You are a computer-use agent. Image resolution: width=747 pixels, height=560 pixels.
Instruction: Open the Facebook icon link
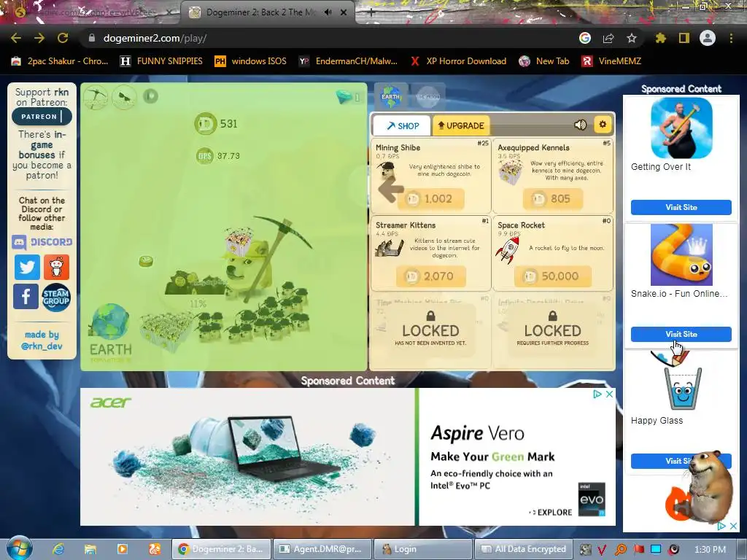click(x=26, y=296)
